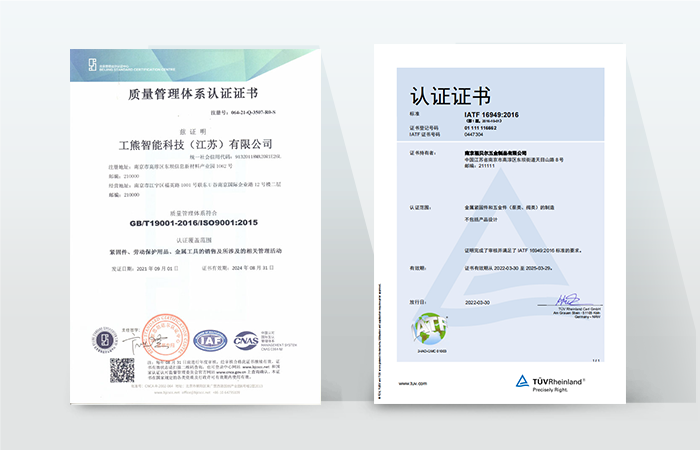
Task: Click the title '质量管理体系认证证书'
Action: pos(193,94)
